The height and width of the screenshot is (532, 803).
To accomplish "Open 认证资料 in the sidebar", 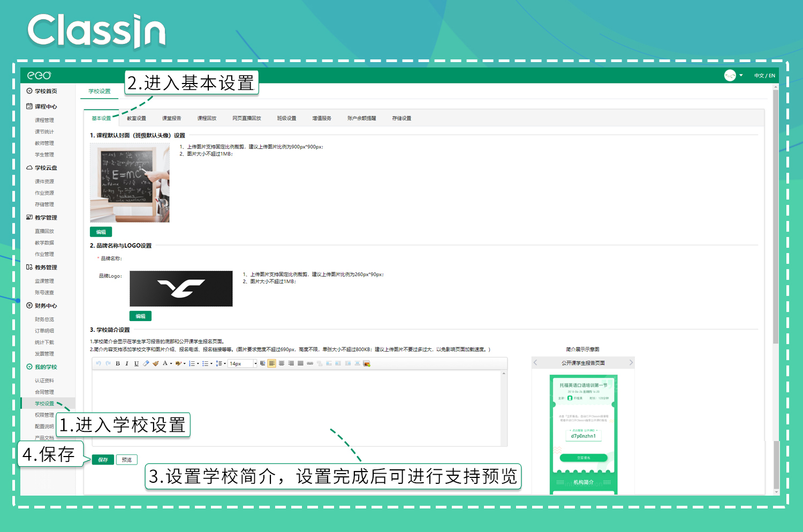I will tap(44, 381).
